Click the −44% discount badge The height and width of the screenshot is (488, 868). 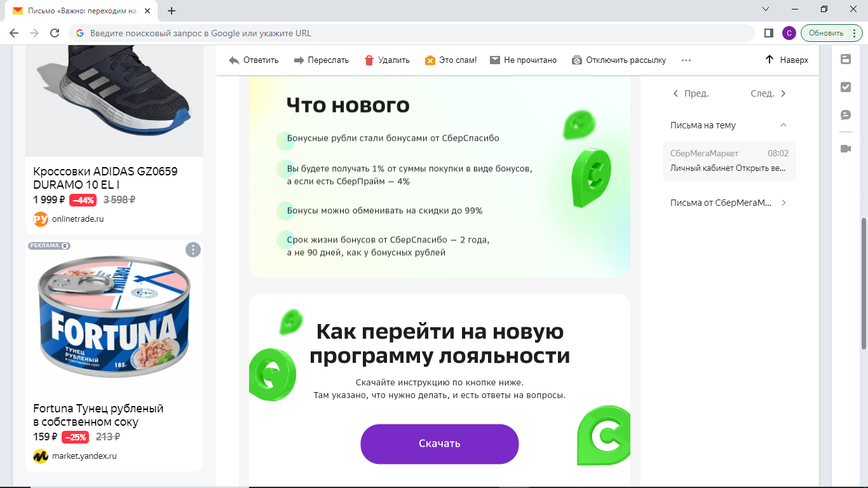[83, 200]
